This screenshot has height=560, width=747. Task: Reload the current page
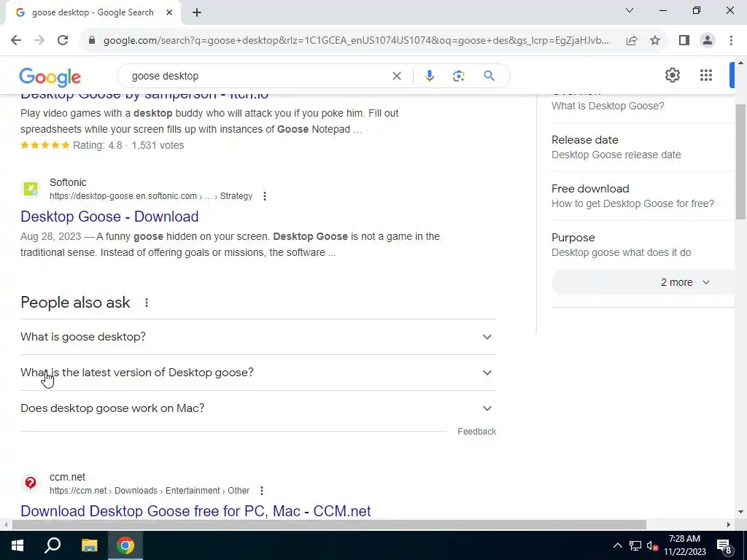point(63,41)
